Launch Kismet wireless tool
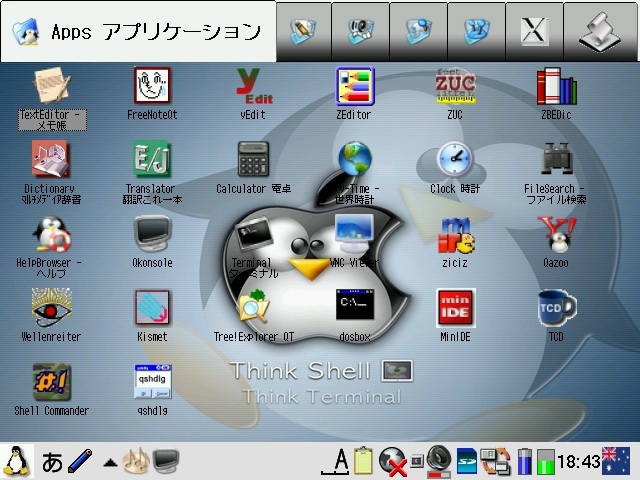The image size is (640, 480). (x=152, y=308)
